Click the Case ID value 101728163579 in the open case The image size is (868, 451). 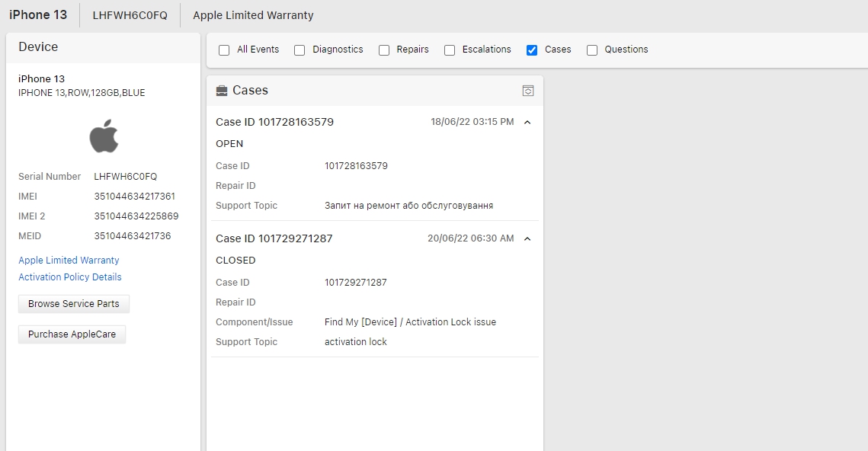(x=356, y=166)
